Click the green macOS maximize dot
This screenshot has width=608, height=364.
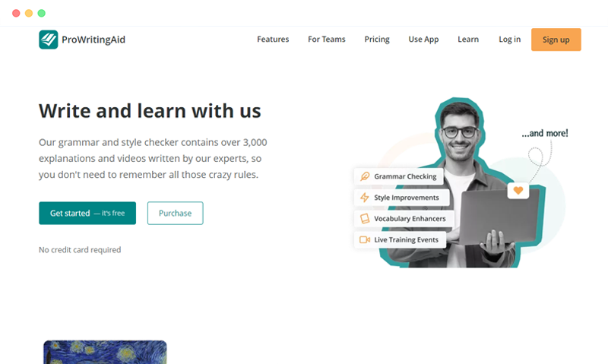point(42,13)
